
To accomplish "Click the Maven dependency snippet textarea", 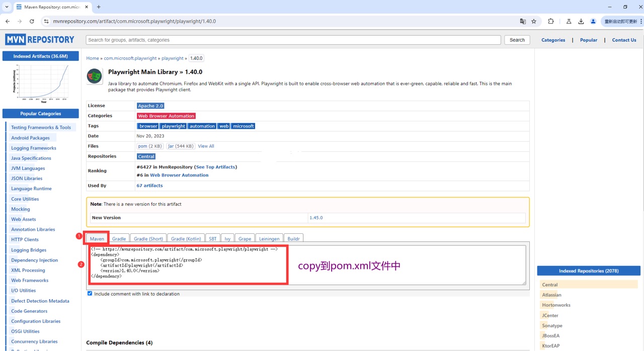I will (307, 265).
